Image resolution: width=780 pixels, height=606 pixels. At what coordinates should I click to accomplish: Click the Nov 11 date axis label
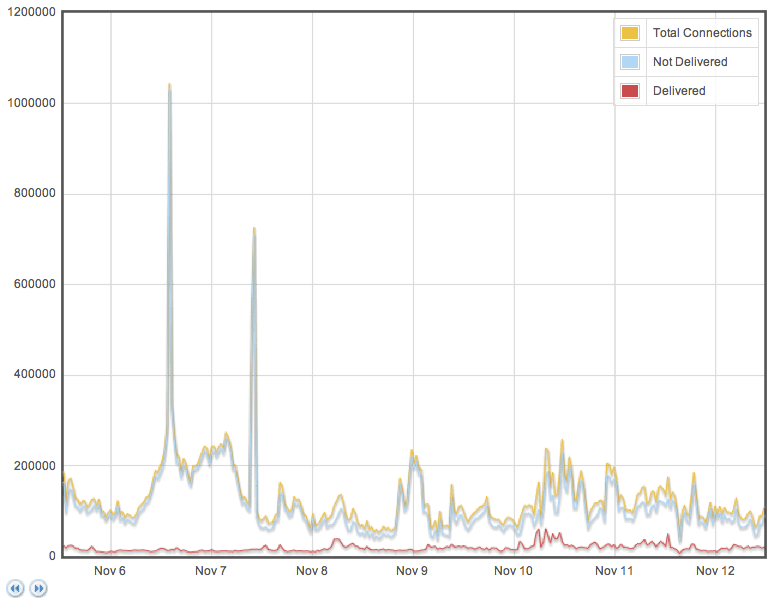614,571
